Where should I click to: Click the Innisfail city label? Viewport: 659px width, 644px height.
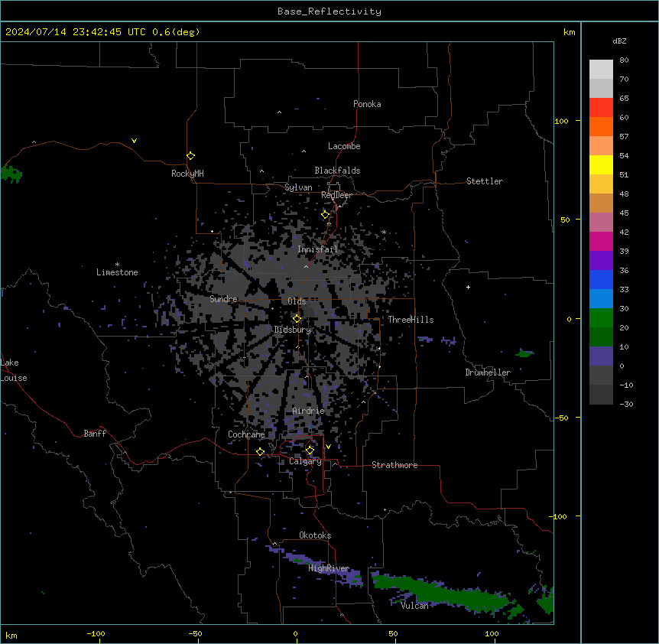tap(317, 249)
